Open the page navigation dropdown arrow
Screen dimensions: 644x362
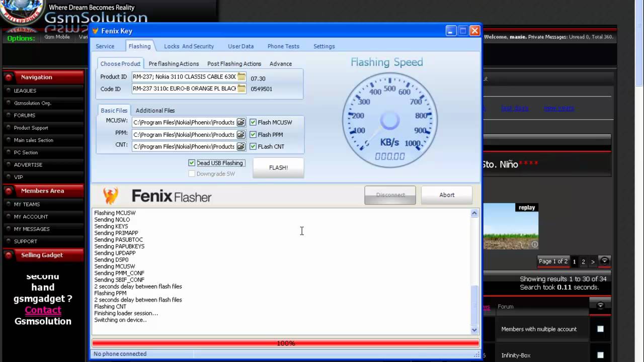[605, 261]
